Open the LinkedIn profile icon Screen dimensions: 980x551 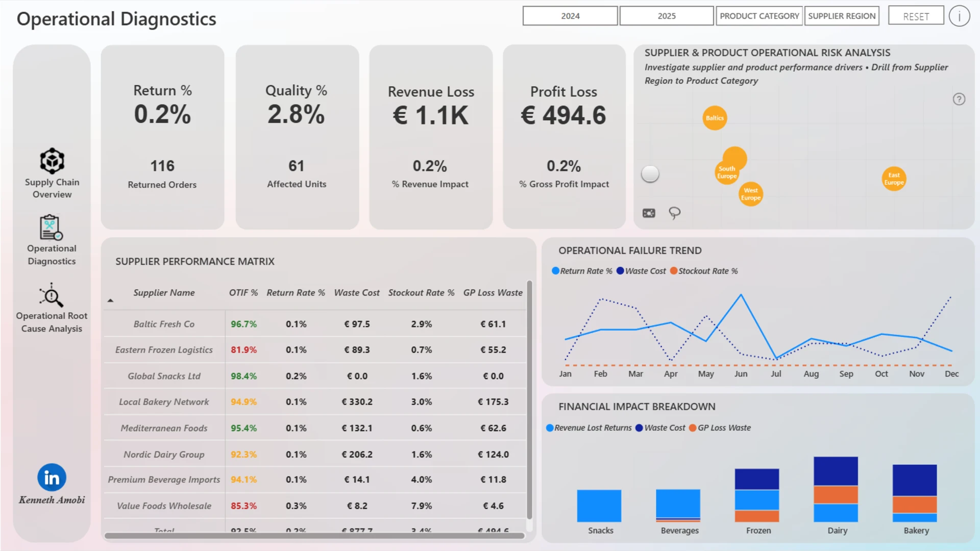coord(52,478)
